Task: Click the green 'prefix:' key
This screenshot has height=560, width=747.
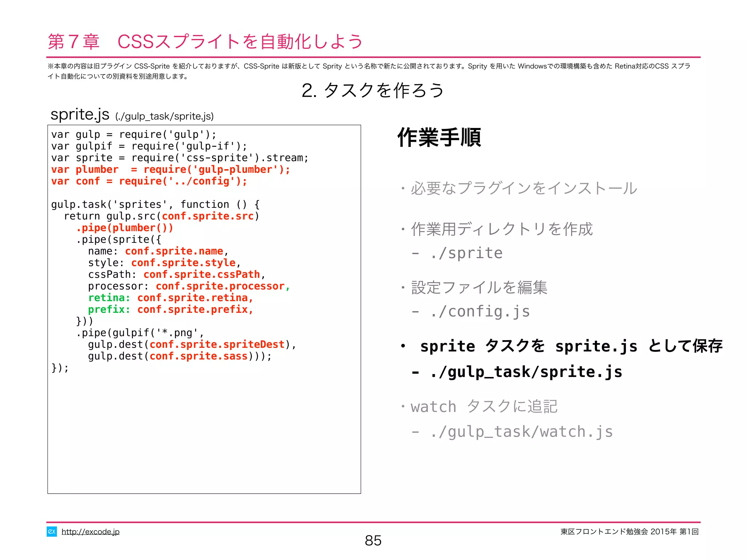Action: point(109,310)
